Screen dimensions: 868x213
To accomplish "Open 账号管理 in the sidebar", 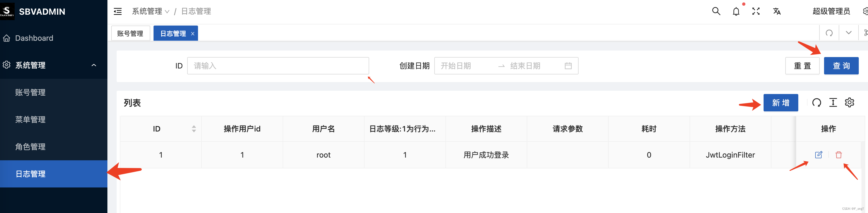I will tap(54, 92).
